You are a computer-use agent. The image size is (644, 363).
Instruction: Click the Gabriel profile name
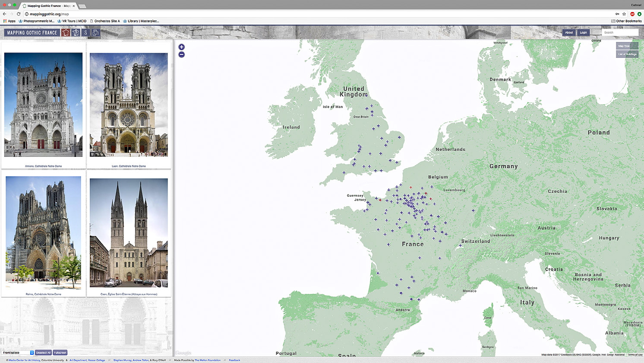[x=636, y=5]
